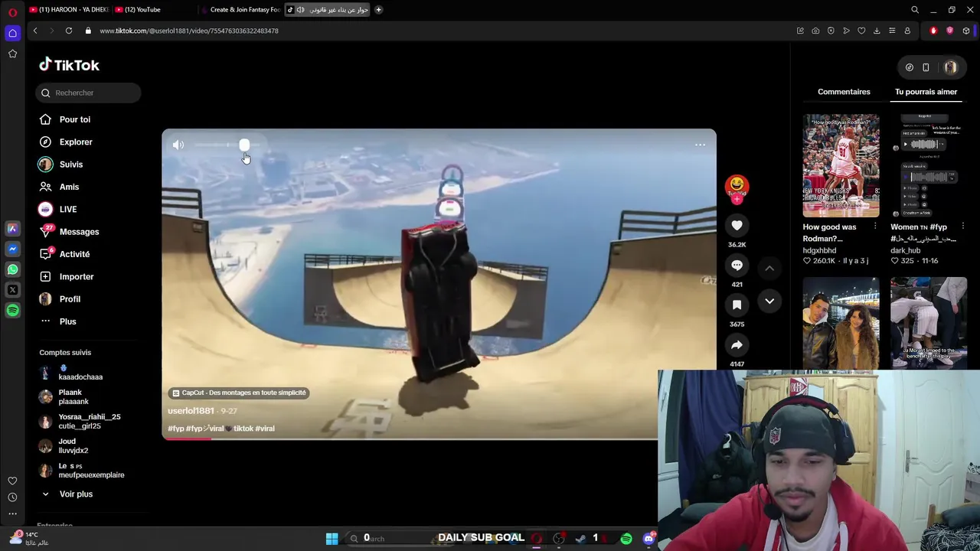
Task: Open Messenger in the Opera sidebar
Action: click(12, 249)
